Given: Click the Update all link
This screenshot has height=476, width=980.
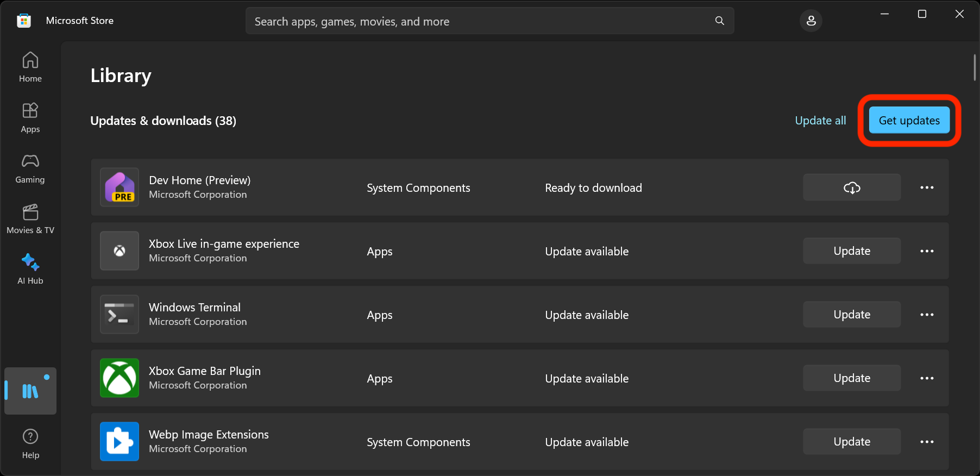Looking at the screenshot, I should pos(820,120).
